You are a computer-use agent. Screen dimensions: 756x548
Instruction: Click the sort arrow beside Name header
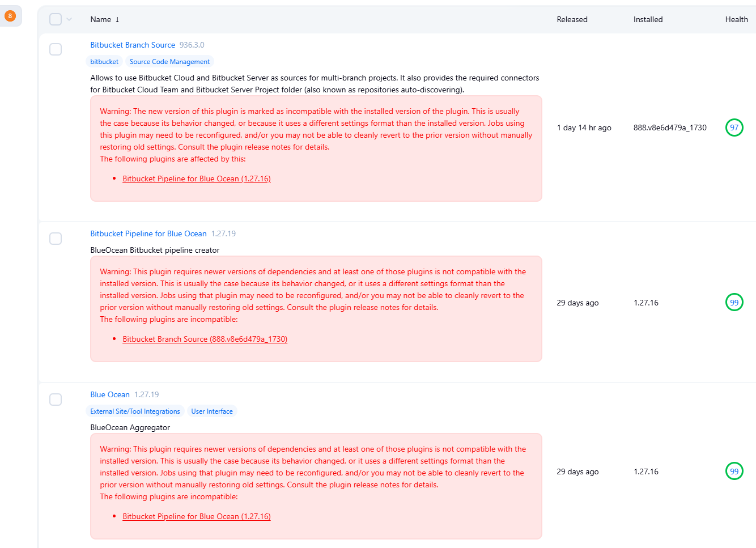(x=117, y=19)
